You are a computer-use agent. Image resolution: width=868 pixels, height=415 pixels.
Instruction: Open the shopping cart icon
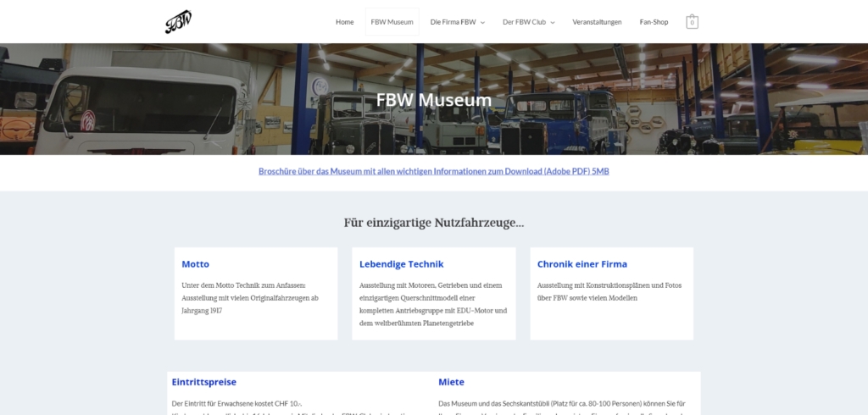[x=692, y=21]
